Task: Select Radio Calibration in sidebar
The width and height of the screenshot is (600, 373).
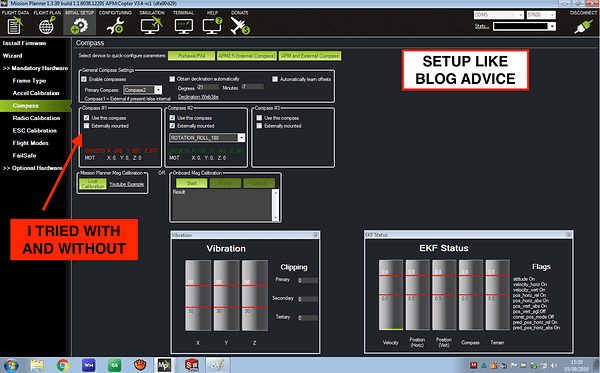Action: point(36,118)
